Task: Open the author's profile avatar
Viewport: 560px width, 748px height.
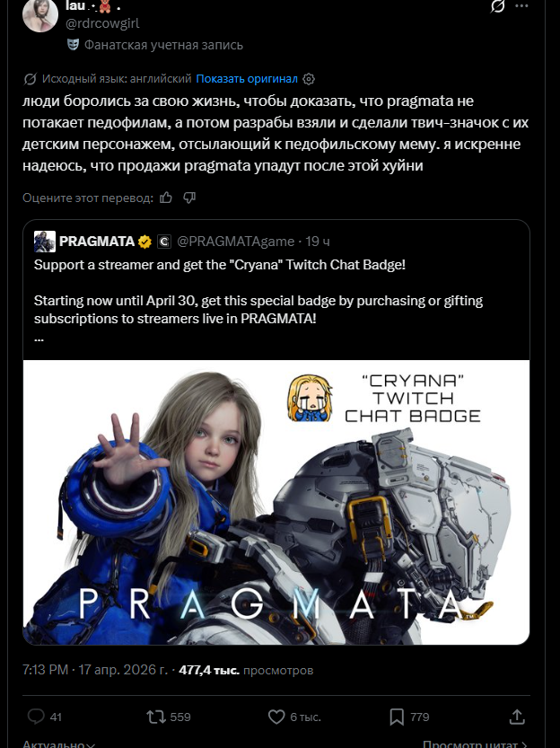Action: tap(40, 14)
